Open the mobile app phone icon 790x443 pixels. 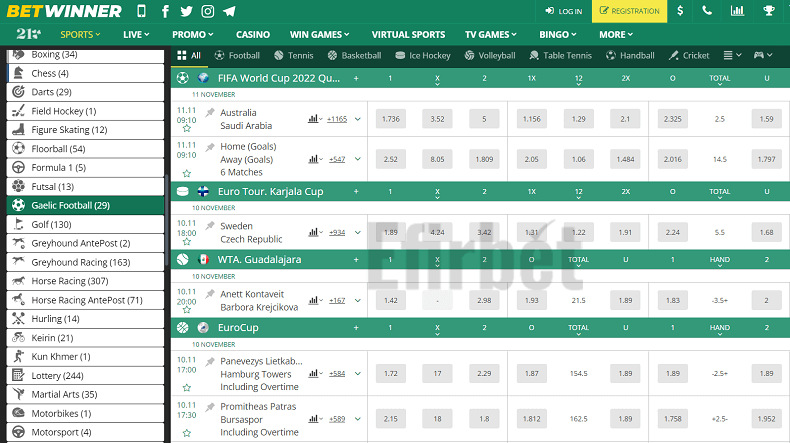coord(142,11)
